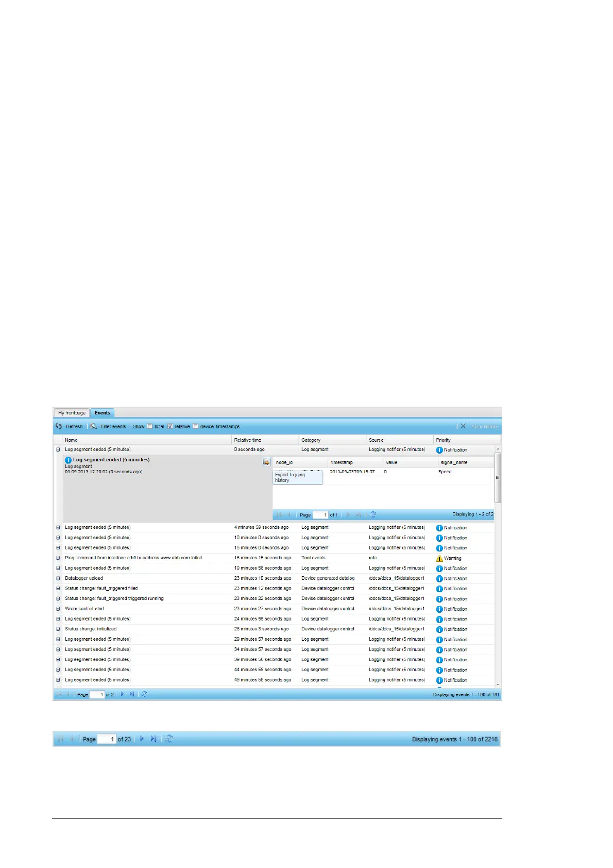Click the 'Displaying events 1 - 100 of 2218' status text

tap(455, 739)
